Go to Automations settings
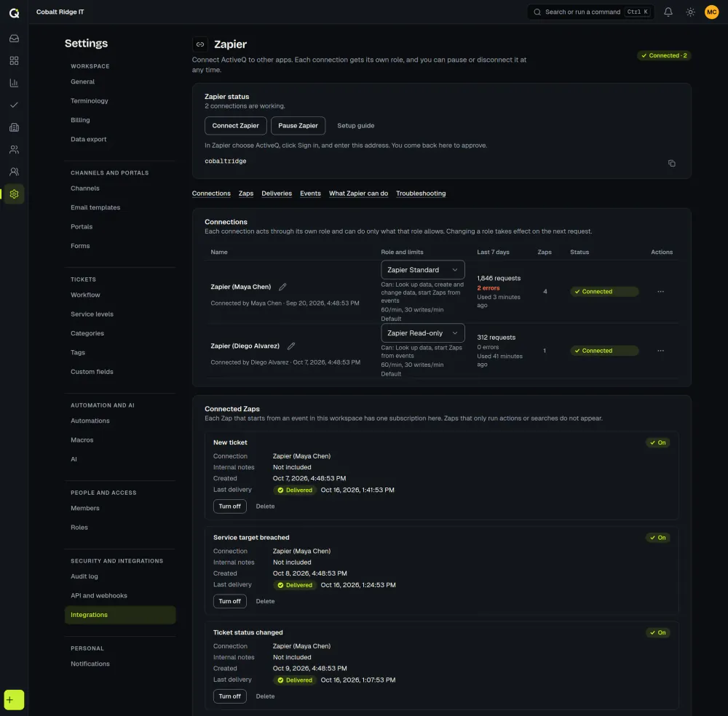Viewport: 728px width, 716px height. tap(90, 421)
